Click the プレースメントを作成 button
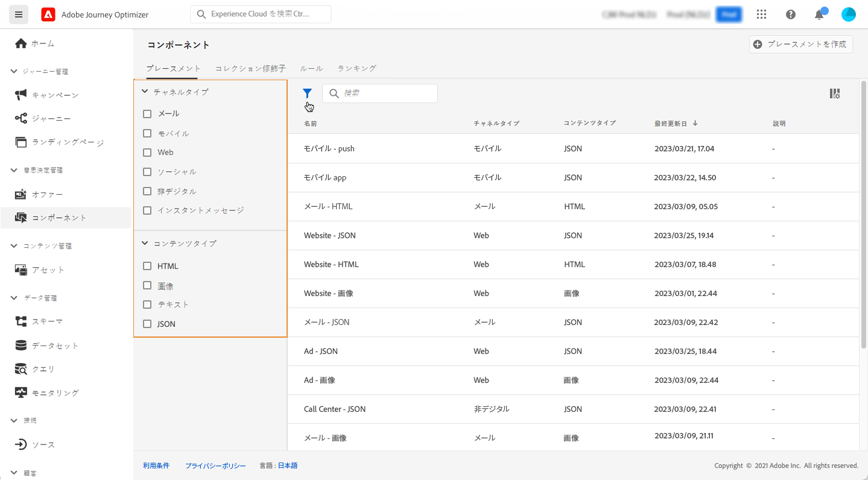The image size is (868, 480). coord(800,44)
